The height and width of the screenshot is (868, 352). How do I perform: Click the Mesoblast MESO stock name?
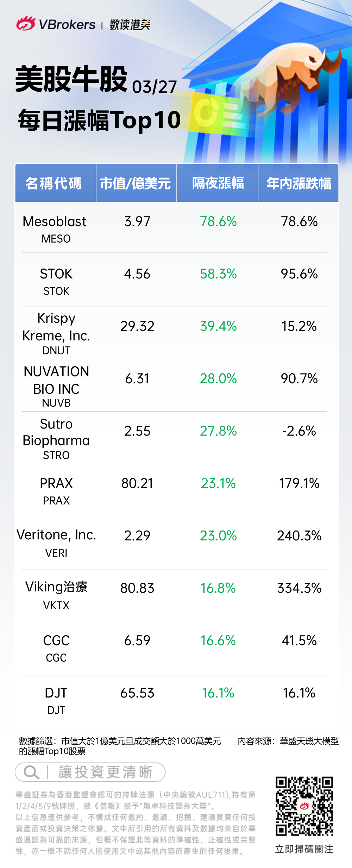pyautogui.click(x=55, y=222)
